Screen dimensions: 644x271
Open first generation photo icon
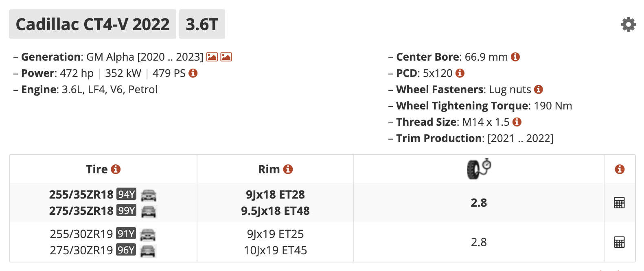(x=212, y=57)
